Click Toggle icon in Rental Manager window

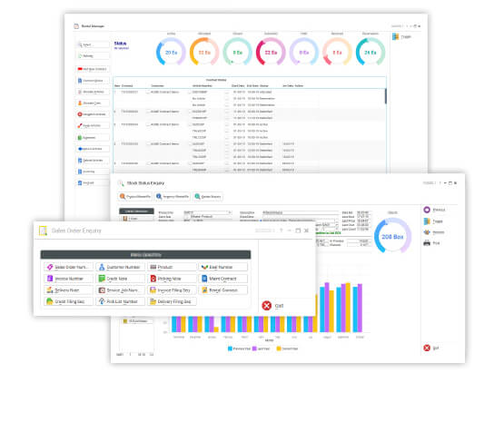[x=395, y=37]
